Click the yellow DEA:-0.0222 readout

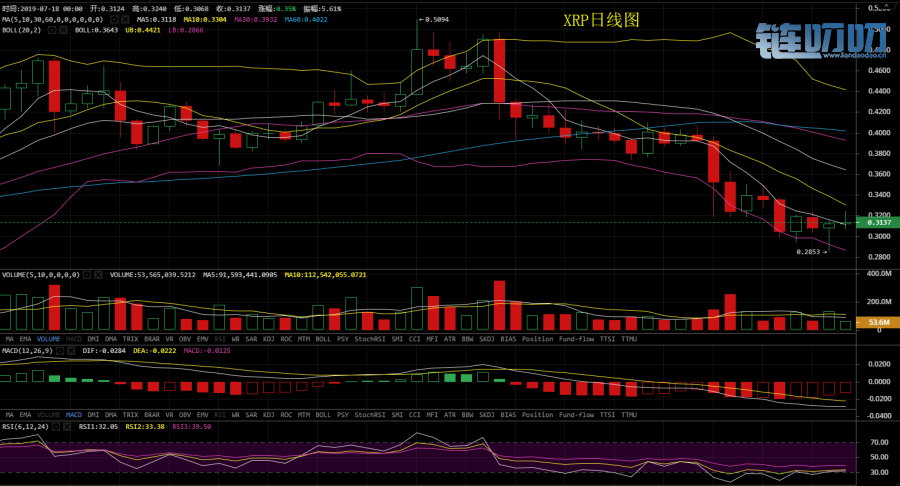point(154,351)
